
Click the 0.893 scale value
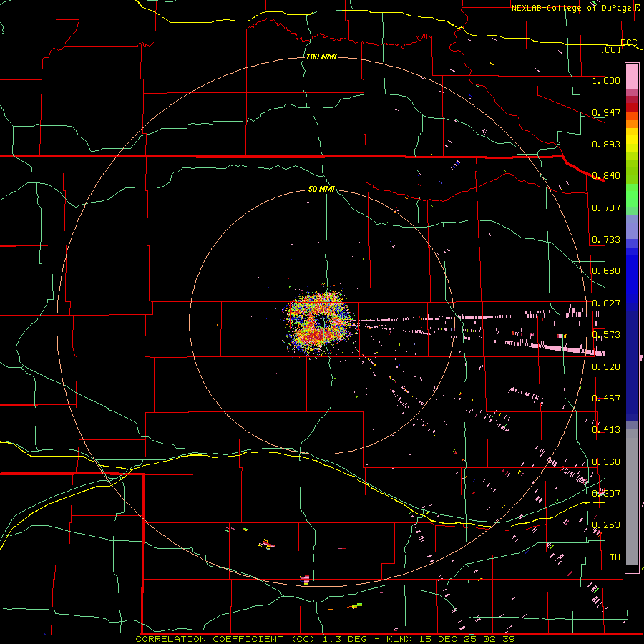606,144
